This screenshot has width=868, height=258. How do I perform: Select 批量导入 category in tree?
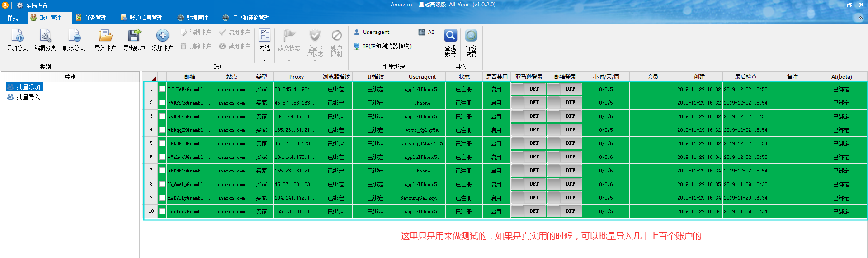click(x=24, y=97)
